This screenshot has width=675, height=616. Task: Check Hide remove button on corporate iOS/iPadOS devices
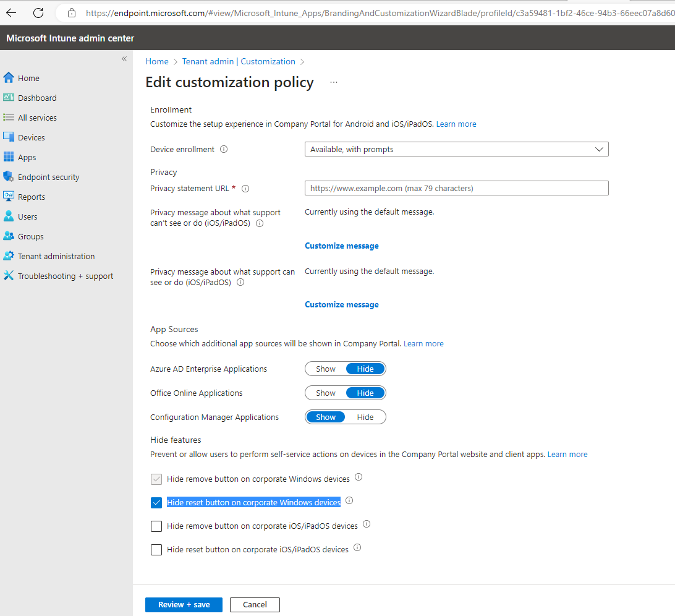pyautogui.click(x=156, y=526)
